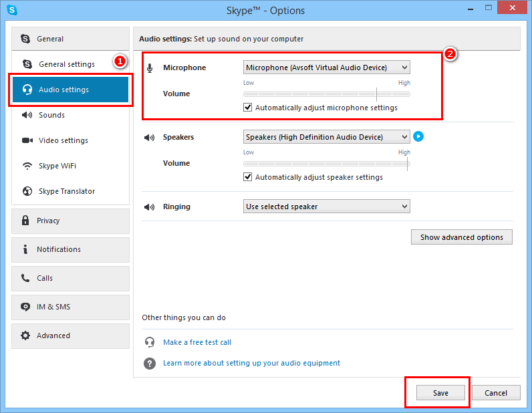Click the speaker icon beside Sounds
Viewport: 532px width, 413px height.
pyautogui.click(x=27, y=115)
